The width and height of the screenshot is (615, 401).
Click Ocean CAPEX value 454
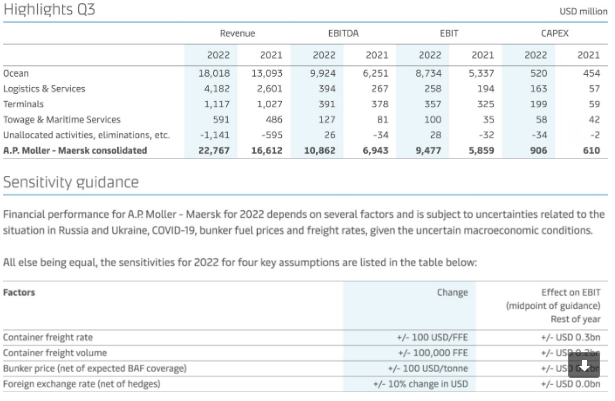[x=591, y=73]
